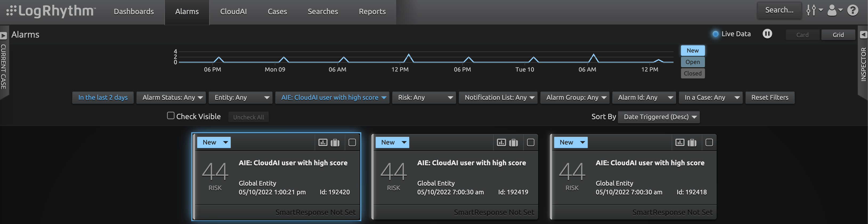The width and height of the screenshot is (868, 224).
Task: Tick the checkbox on alarm 192418 card
Action: coord(709,142)
